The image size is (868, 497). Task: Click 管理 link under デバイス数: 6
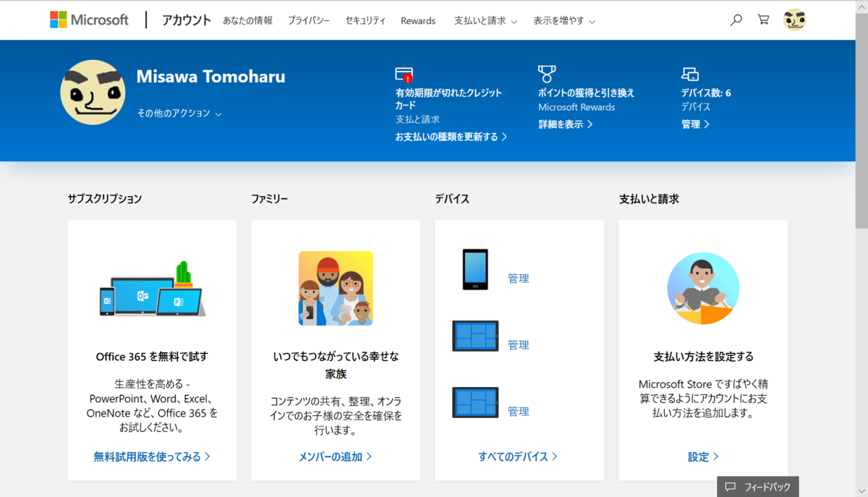coord(695,124)
